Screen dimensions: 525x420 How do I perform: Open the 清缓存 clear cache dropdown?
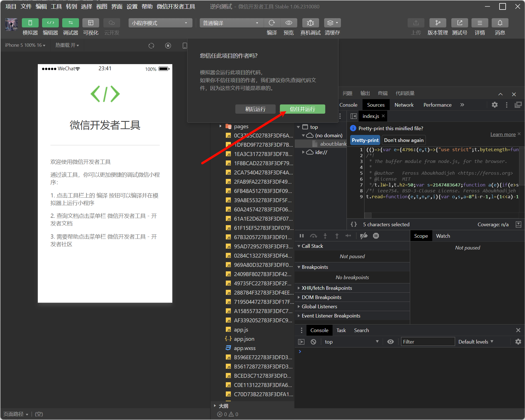coord(333,23)
